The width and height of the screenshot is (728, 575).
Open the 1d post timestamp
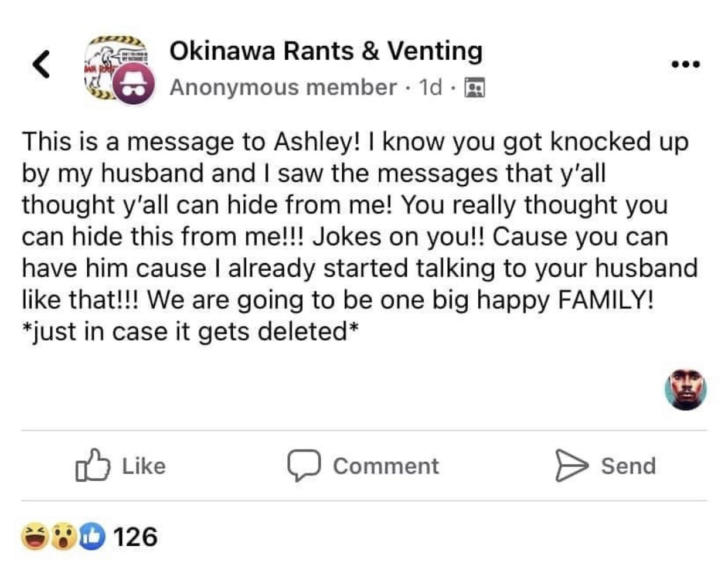(x=431, y=87)
